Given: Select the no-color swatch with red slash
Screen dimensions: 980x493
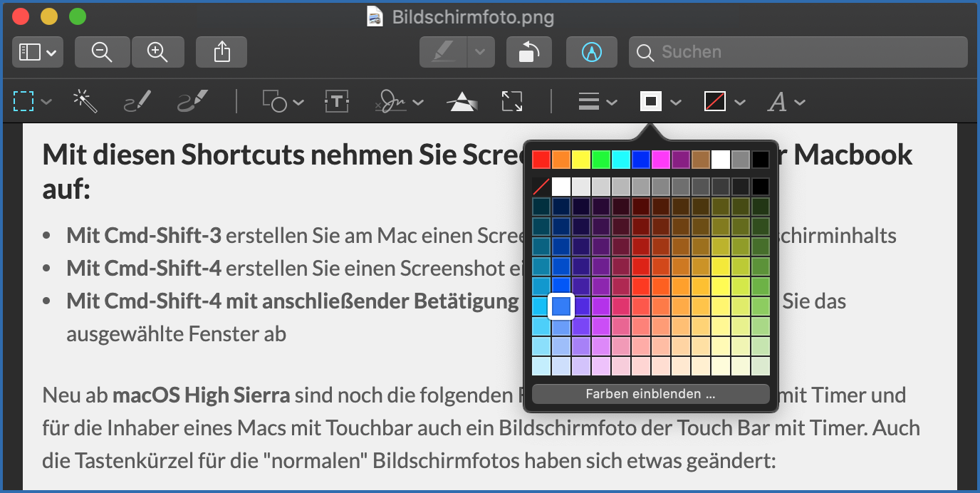Looking at the screenshot, I should click(x=541, y=187).
